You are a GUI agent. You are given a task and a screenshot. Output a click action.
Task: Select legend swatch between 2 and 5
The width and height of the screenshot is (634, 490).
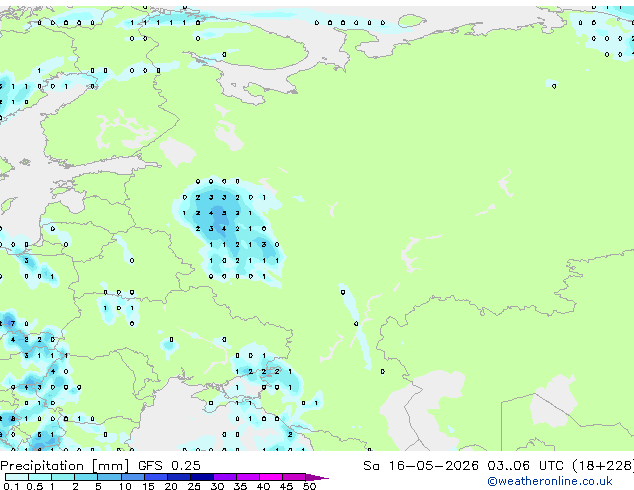(86, 477)
